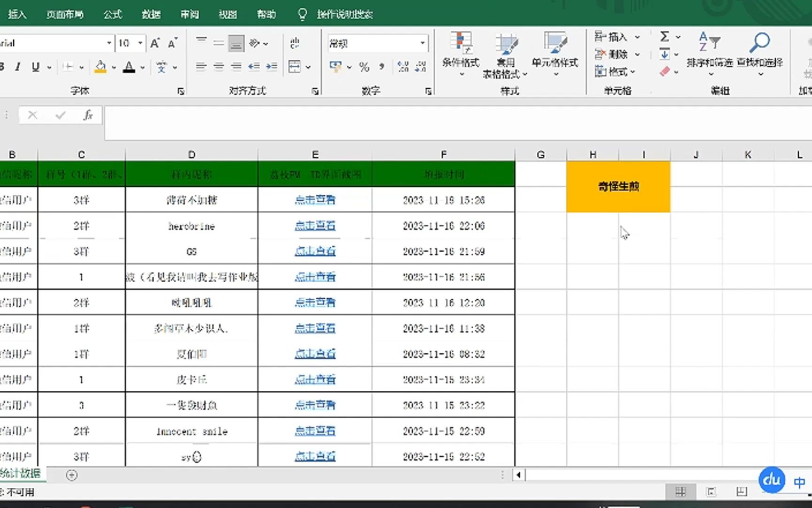812x508 pixels.
Task: Switch to Data tab
Action: tap(151, 15)
